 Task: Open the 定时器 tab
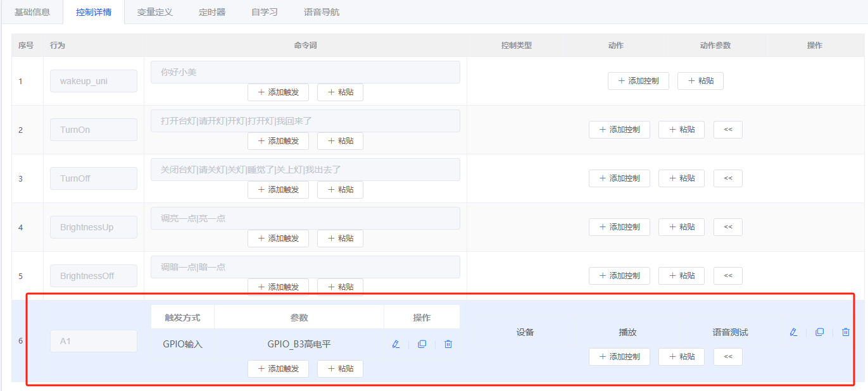212,12
